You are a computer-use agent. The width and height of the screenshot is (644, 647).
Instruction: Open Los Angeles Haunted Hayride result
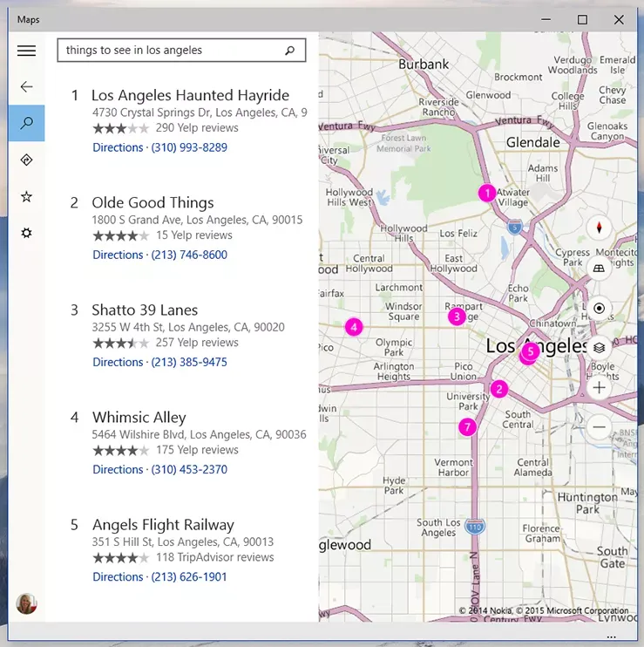click(x=190, y=95)
